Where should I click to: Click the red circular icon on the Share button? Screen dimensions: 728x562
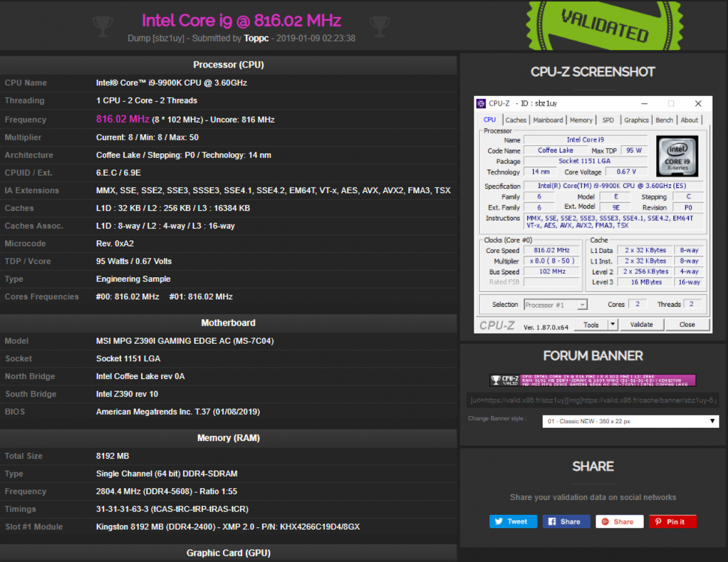point(605,522)
